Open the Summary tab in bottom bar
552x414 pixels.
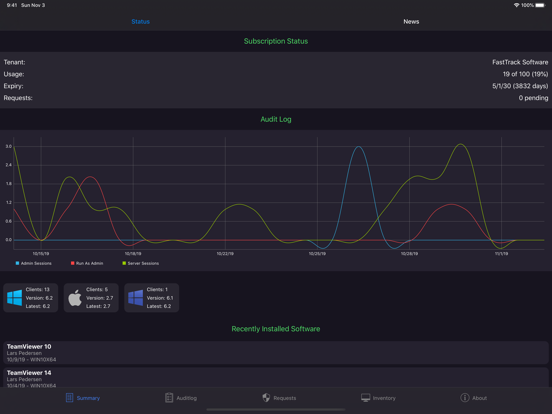point(83,398)
